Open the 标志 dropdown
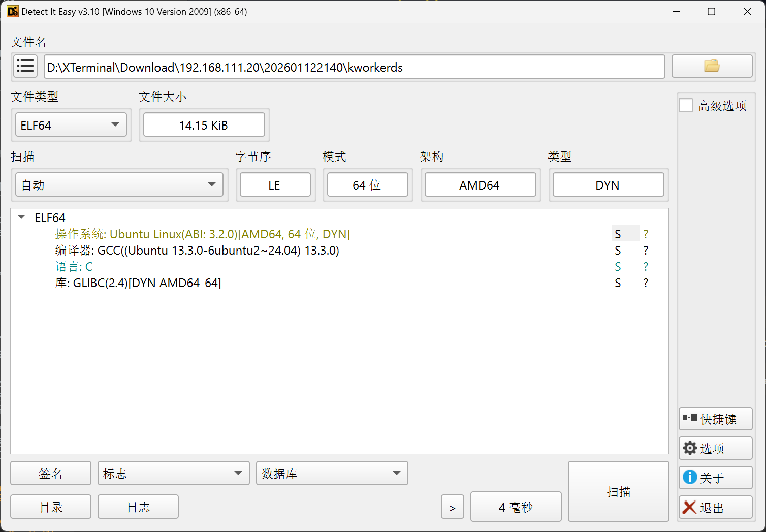 (173, 474)
